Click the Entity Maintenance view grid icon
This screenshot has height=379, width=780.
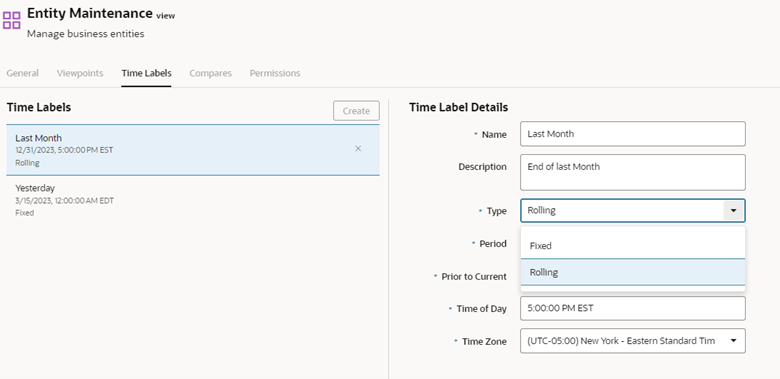pyautogui.click(x=11, y=20)
